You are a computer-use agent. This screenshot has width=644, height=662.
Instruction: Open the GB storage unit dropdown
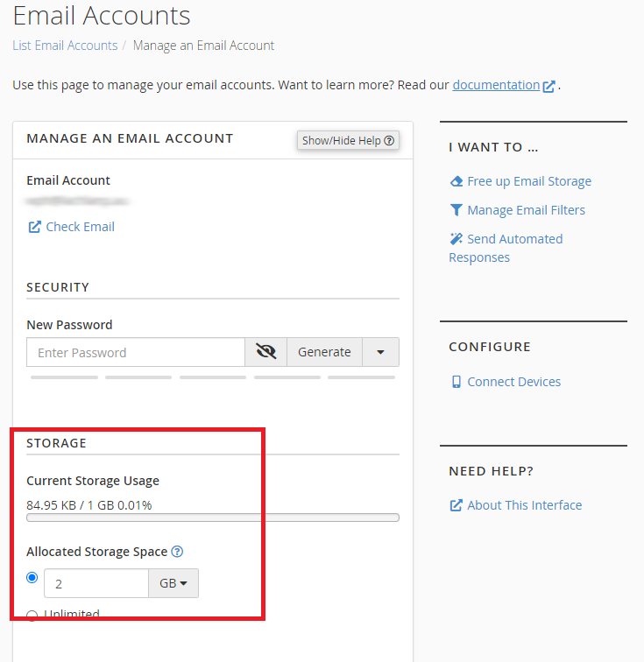click(173, 583)
